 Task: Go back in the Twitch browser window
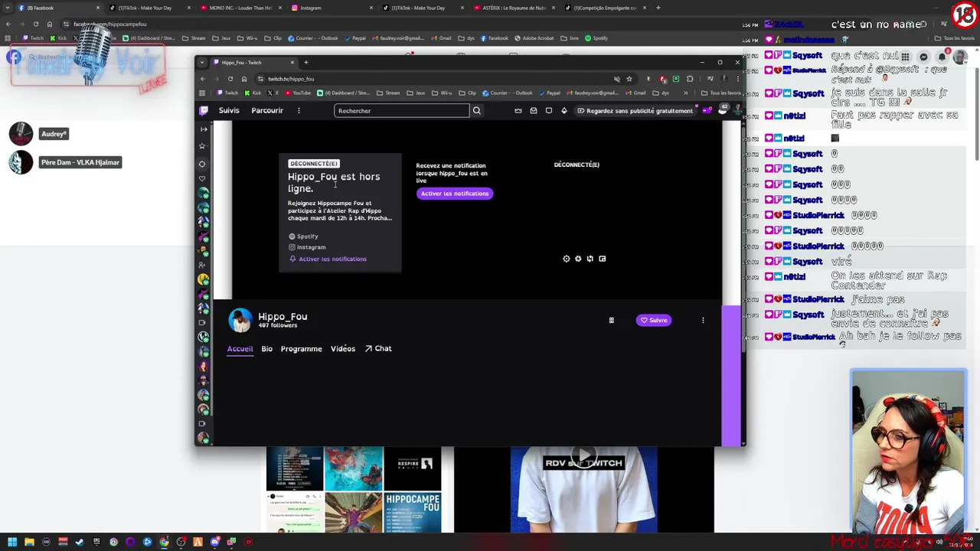(x=203, y=79)
